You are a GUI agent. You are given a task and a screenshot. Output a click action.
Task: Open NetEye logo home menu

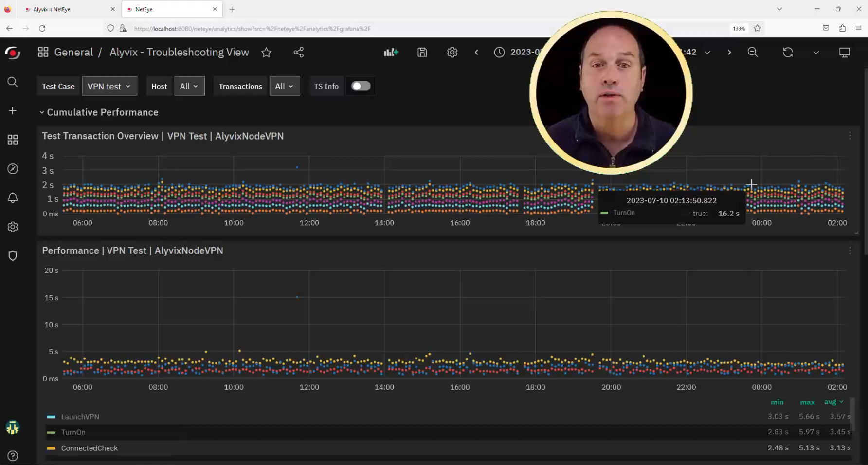(13, 53)
